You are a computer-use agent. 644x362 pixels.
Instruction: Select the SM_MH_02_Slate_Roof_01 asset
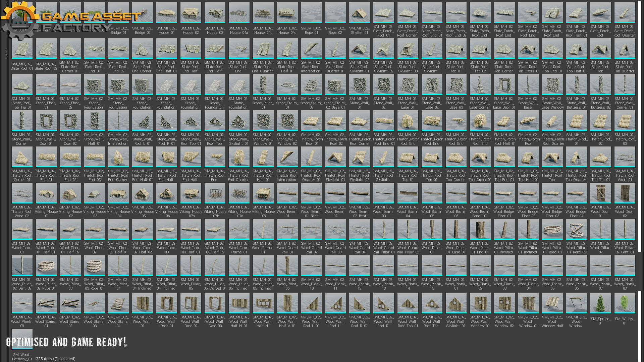pyautogui.click(x=22, y=49)
